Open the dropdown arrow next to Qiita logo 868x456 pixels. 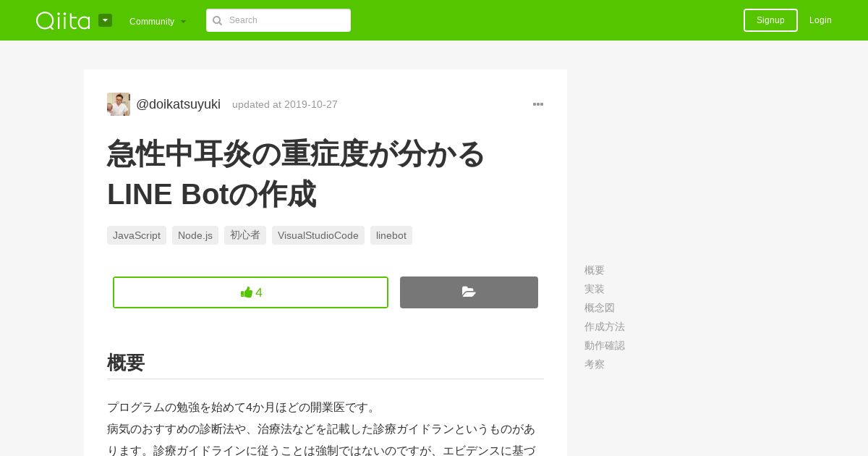[106, 20]
